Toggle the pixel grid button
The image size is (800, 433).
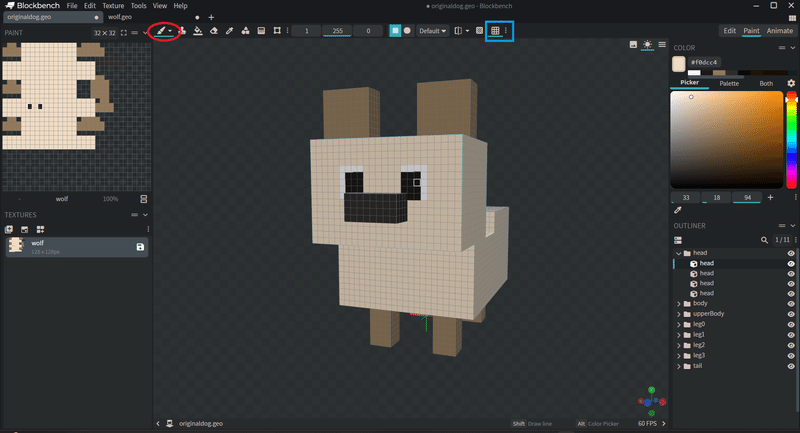coord(495,31)
